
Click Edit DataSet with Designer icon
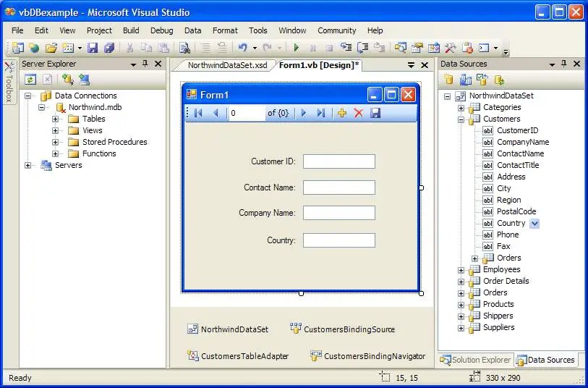pos(465,79)
